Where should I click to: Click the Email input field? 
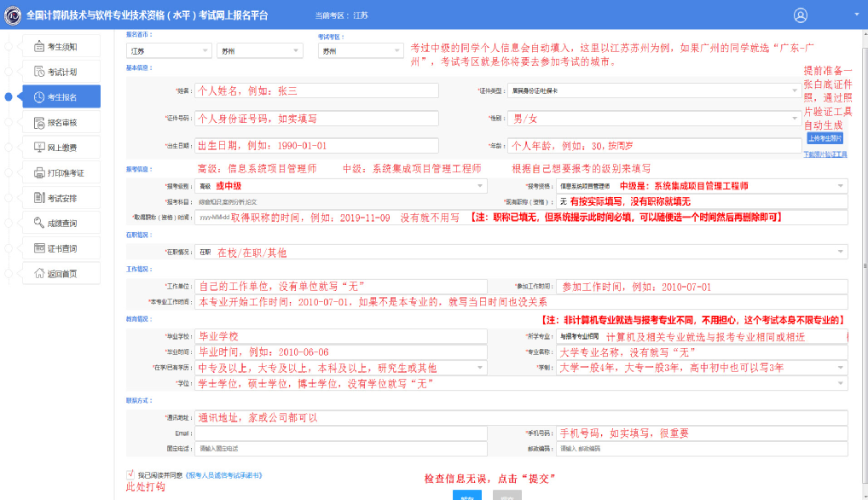342,433
